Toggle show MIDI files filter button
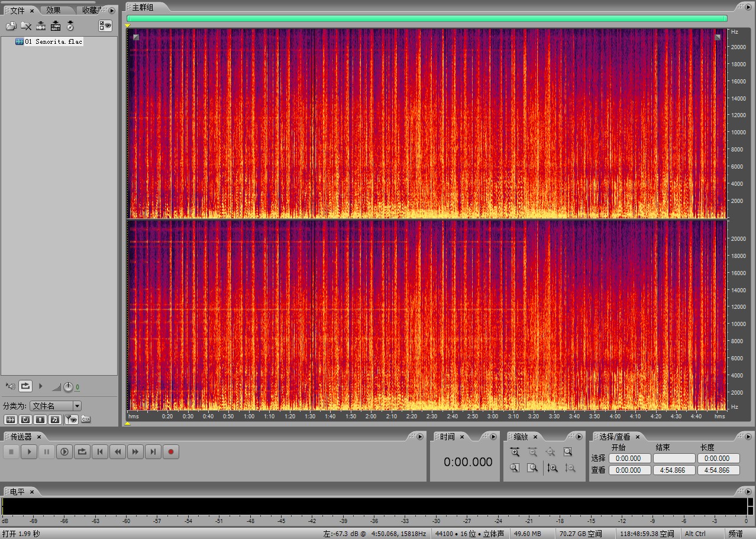 [55, 419]
